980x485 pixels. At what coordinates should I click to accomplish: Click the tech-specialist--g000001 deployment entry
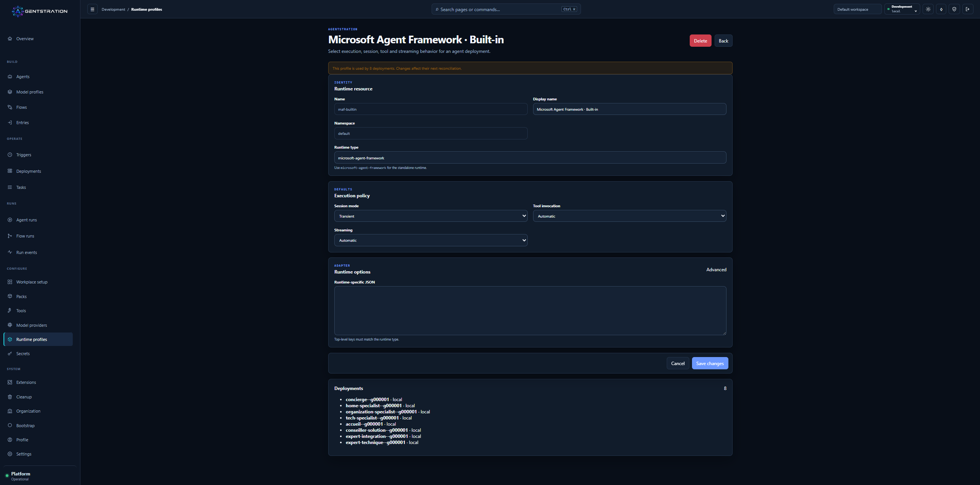[x=378, y=418]
